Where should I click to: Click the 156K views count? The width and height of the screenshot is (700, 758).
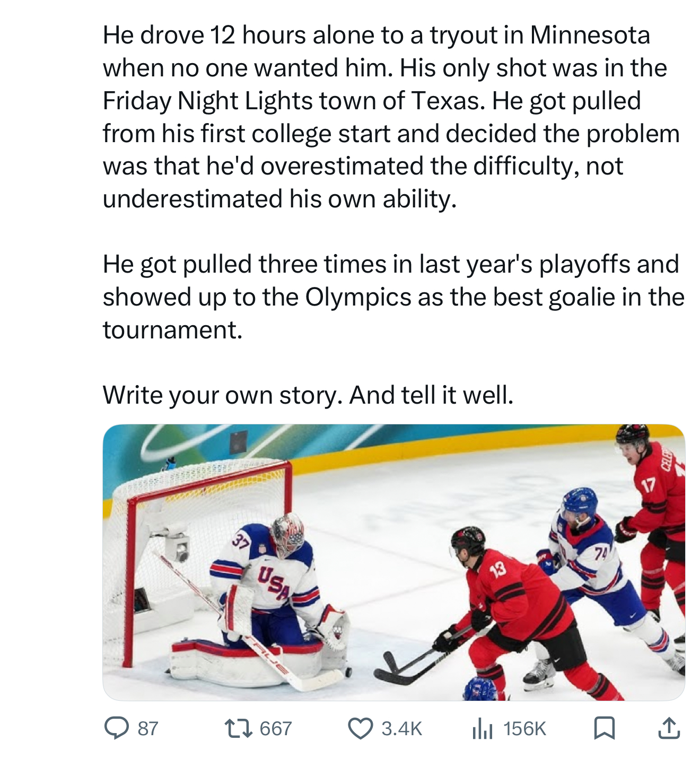[x=524, y=728]
